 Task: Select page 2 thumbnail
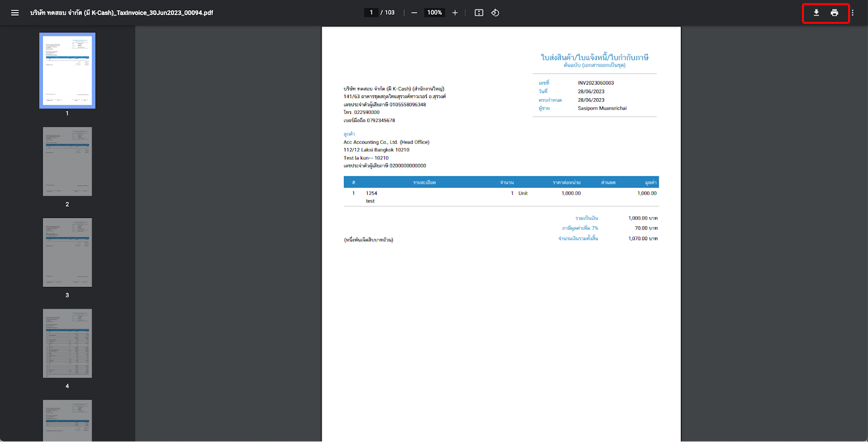point(67,162)
